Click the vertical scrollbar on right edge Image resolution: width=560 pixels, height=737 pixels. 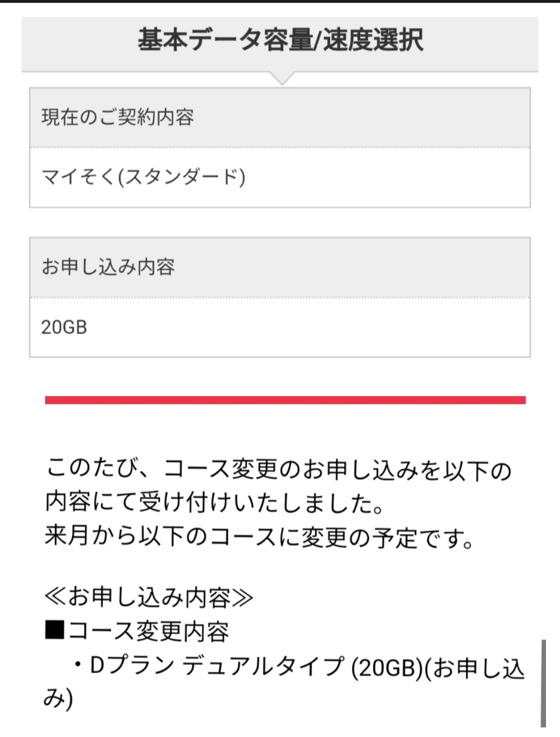pos(543,683)
